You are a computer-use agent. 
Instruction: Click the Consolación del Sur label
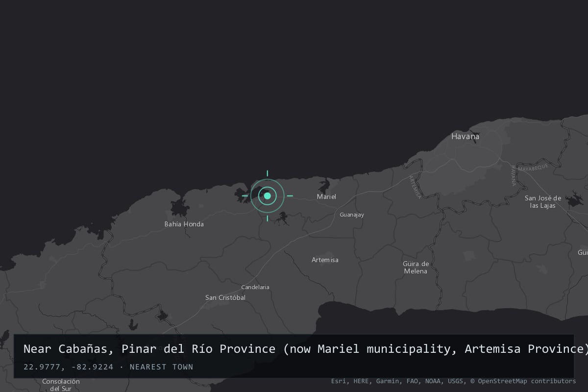tap(61, 385)
